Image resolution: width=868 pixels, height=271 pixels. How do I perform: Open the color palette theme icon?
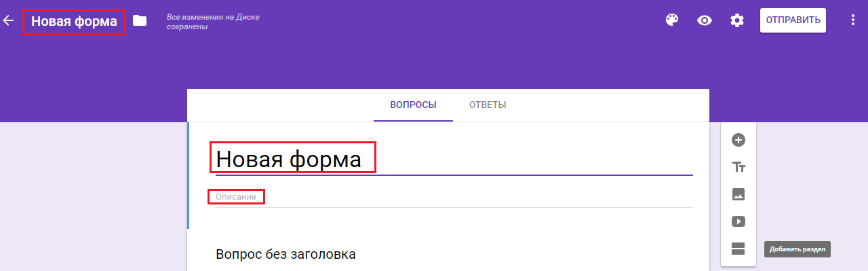[671, 20]
